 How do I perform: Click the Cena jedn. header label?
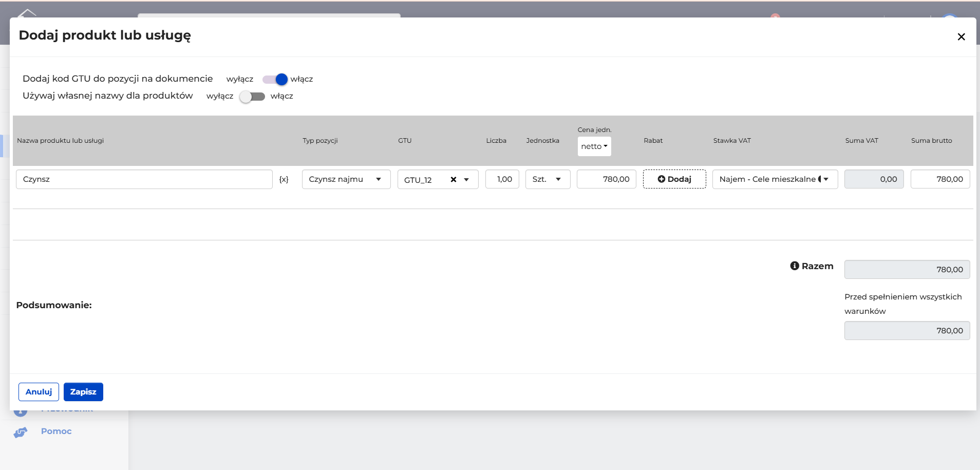[595, 130]
